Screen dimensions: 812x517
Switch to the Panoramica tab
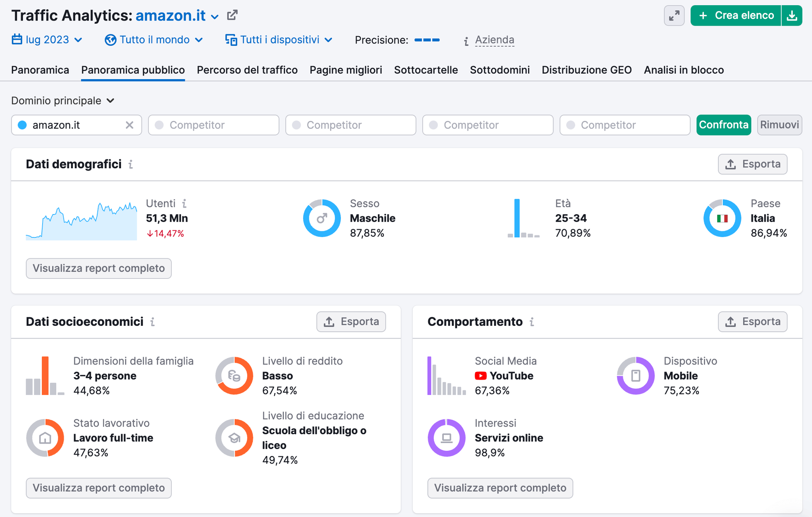pos(40,70)
